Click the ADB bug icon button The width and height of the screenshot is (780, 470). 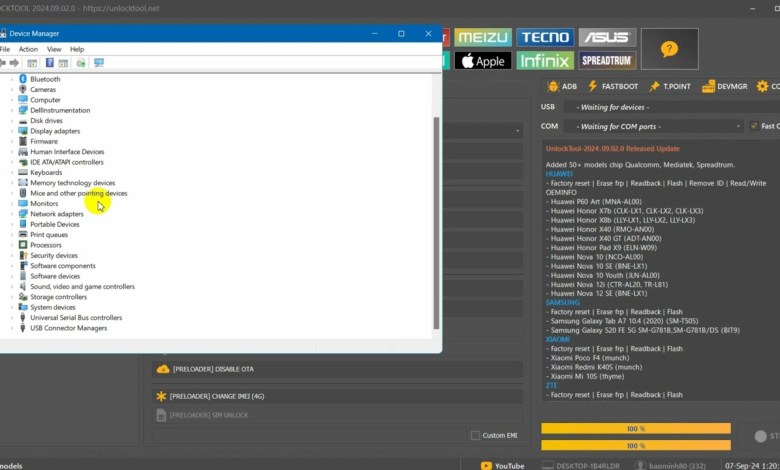pyautogui.click(x=561, y=86)
